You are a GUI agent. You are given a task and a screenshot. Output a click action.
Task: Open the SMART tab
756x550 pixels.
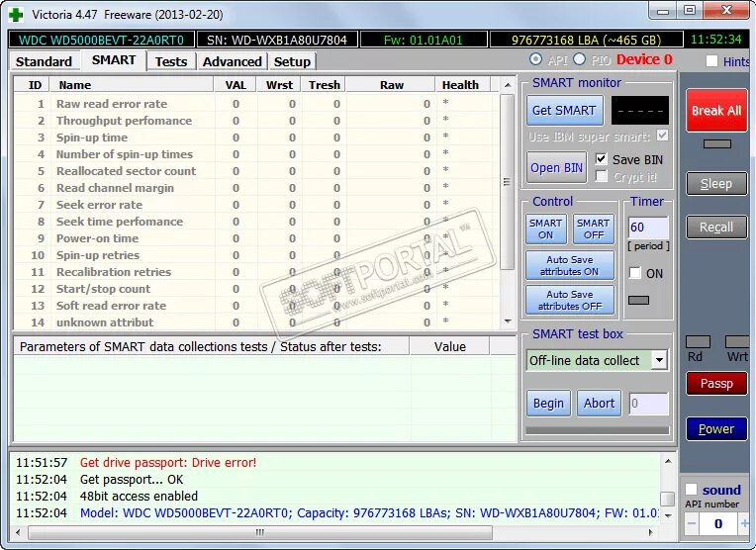tap(114, 59)
